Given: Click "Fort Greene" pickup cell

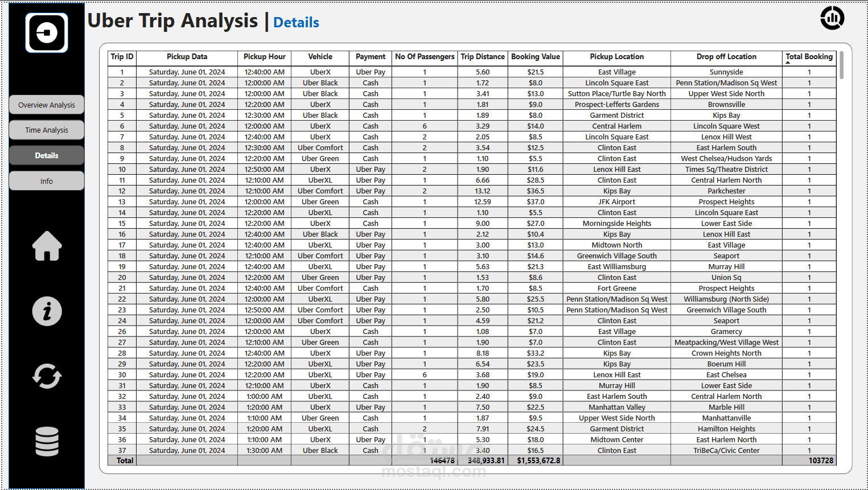Looking at the screenshot, I should 617,289.
